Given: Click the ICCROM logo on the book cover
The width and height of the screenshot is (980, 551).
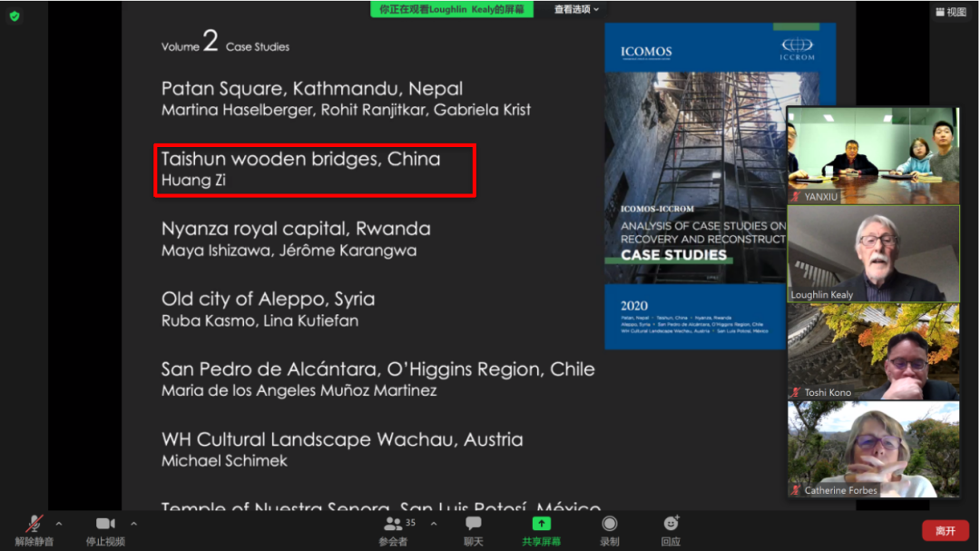Looking at the screenshot, I should pyautogui.click(x=797, y=49).
